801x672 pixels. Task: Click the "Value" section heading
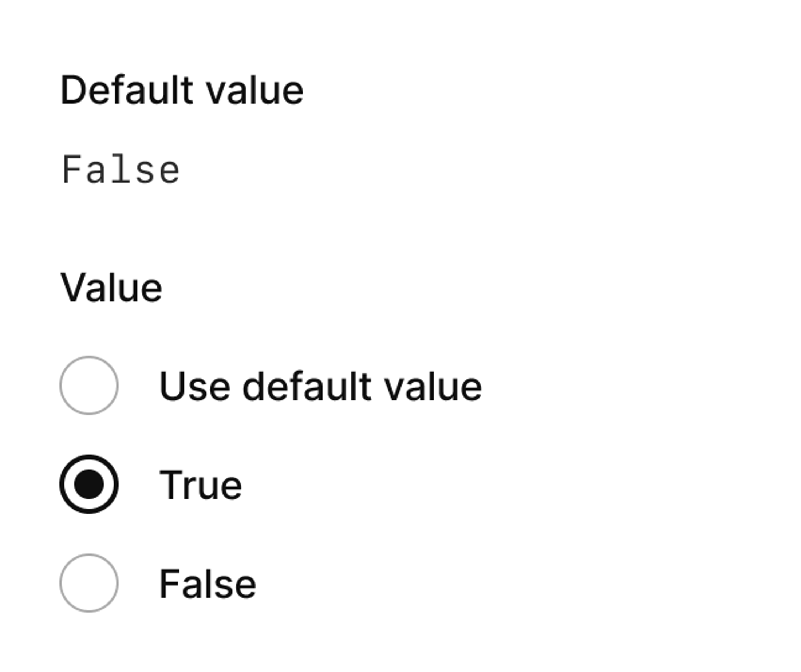click(111, 288)
